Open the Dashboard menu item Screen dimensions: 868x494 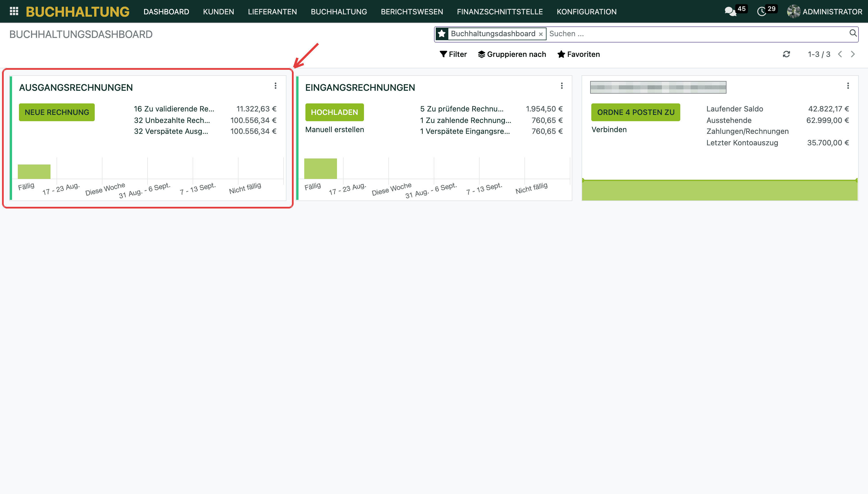(x=166, y=11)
